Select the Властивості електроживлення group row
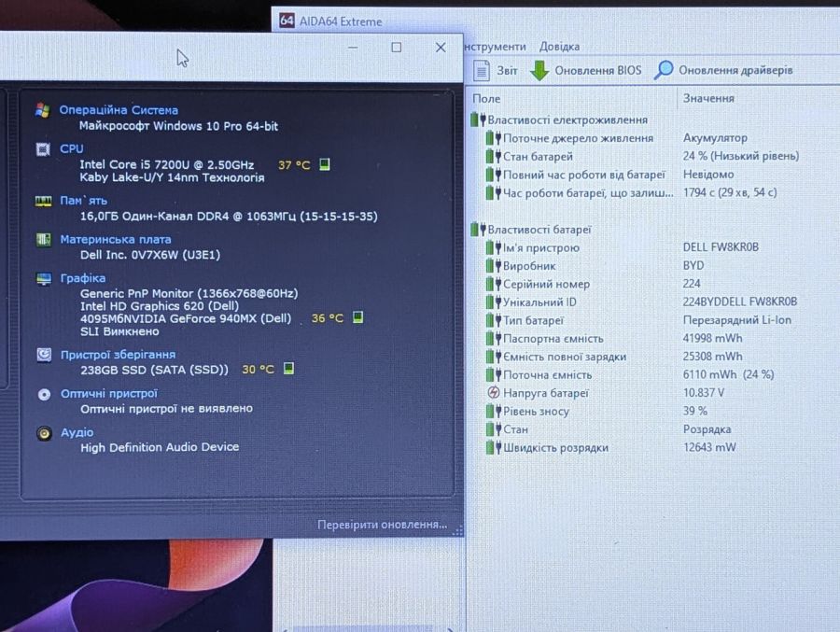The image size is (840, 632). coord(560,119)
